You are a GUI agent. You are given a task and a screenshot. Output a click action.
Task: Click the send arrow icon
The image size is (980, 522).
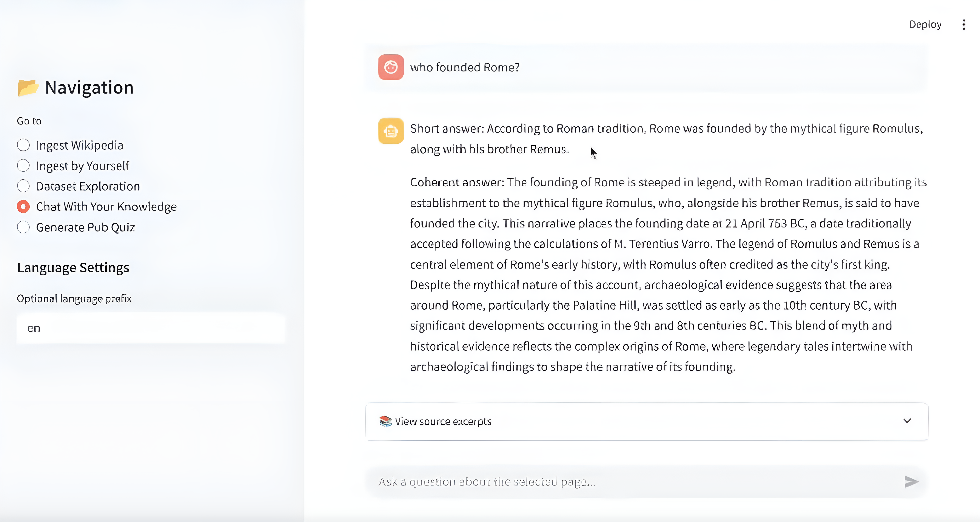pos(911,482)
